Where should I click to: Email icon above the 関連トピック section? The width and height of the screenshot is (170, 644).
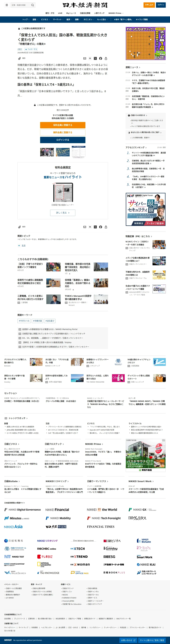click(85, 227)
